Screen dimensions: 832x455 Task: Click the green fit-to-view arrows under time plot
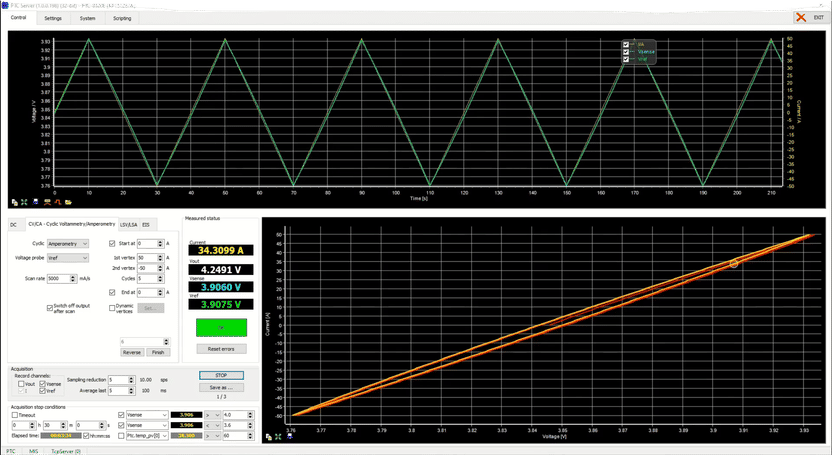point(24,202)
